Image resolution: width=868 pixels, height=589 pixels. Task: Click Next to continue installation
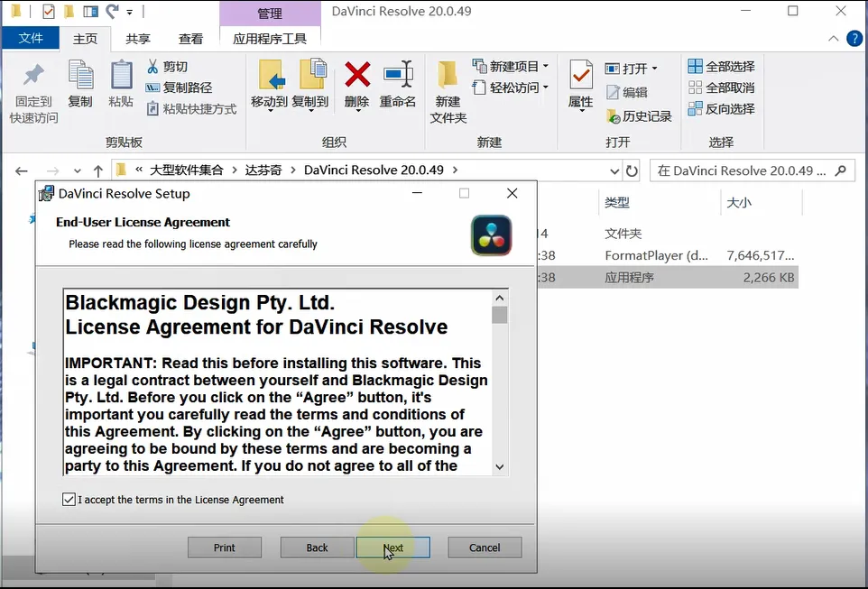point(393,548)
